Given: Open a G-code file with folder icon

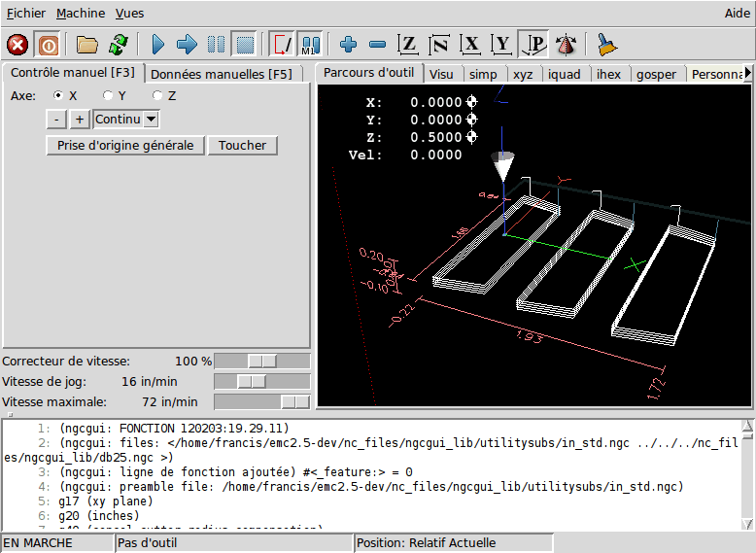Looking at the screenshot, I should pos(87,45).
